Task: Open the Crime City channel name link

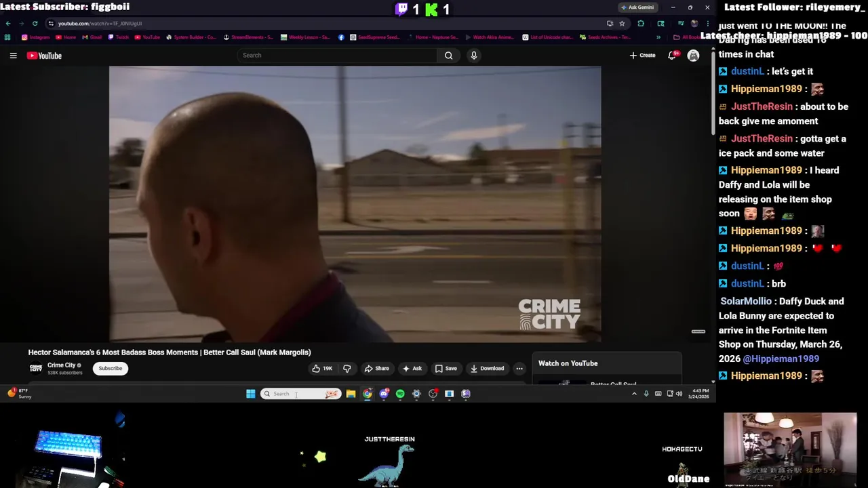Action: click(61, 365)
